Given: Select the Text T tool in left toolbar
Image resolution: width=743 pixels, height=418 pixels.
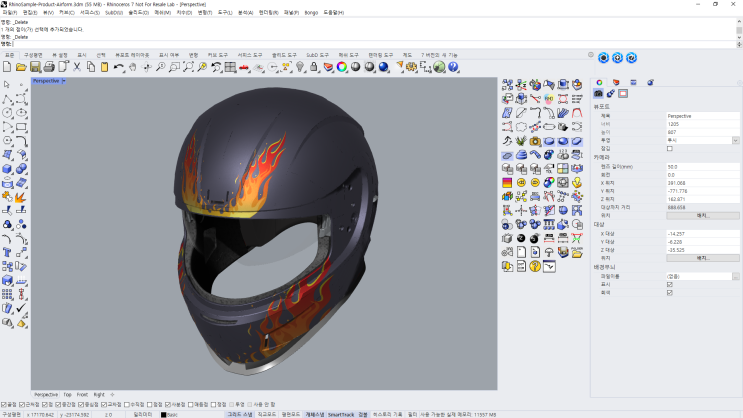Looking at the screenshot, I should coord(7,253).
